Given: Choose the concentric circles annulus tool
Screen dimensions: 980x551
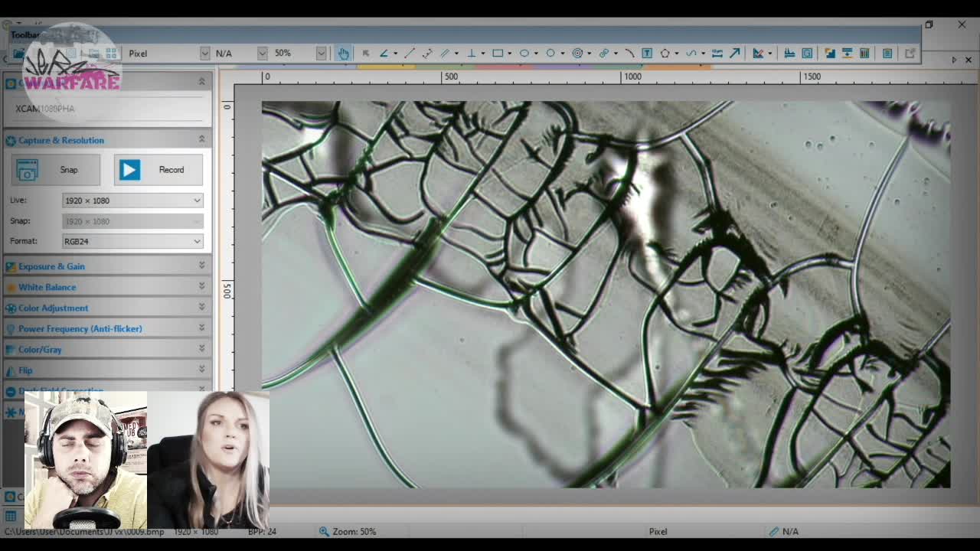Looking at the screenshot, I should 577,53.
